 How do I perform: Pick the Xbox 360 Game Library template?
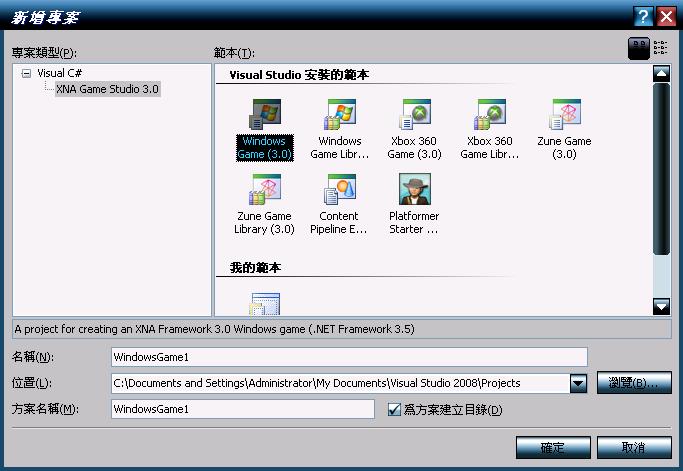[490, 114]
